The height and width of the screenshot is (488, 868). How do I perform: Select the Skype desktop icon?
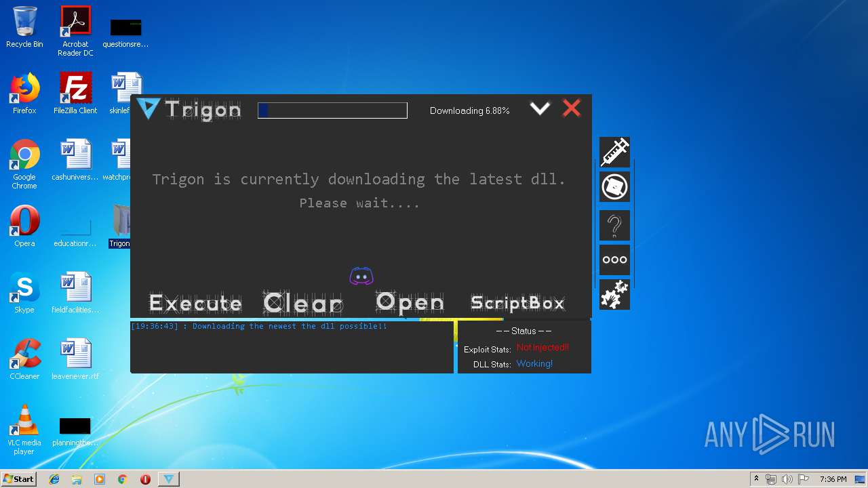click(24, 293)
